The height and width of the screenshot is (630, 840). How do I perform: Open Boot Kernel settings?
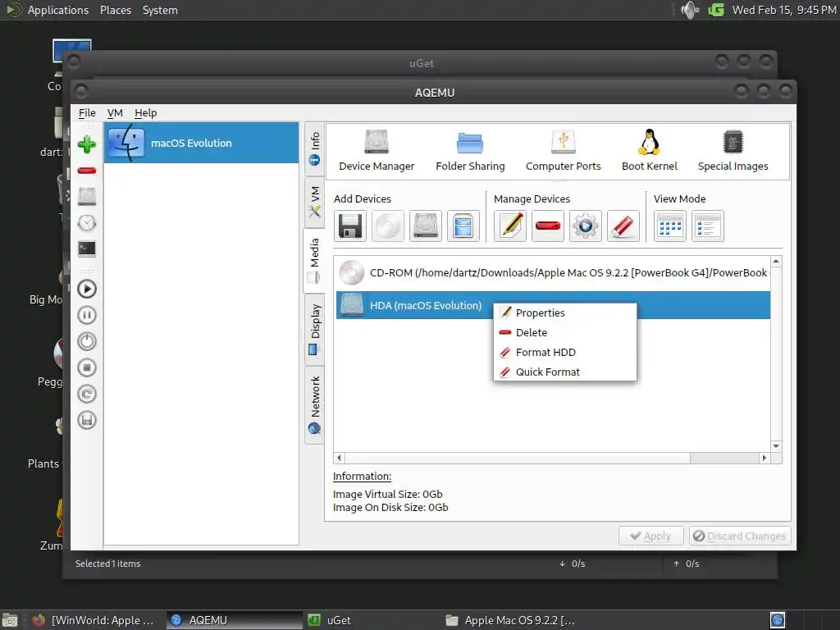click(x=650, y=151)
